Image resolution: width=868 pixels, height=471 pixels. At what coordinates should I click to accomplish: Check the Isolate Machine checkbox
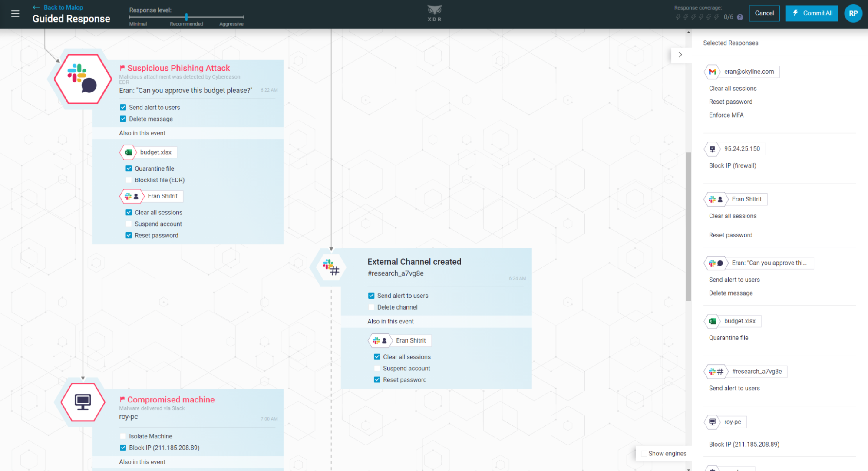(x=123, y=436)
